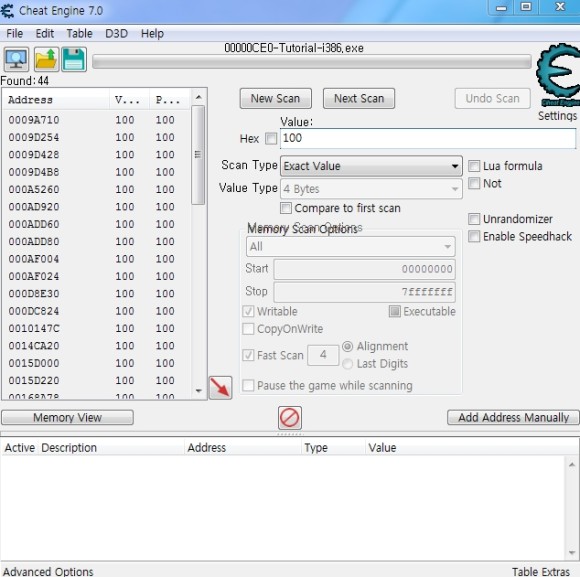Open the File menu
Screen dimensions: 580x577
point(15,34)
